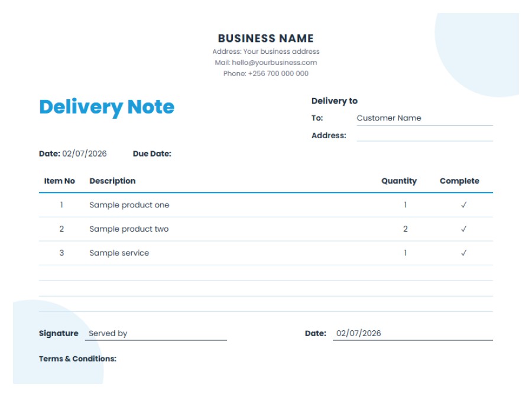Image resolution: width=532 pixels, height=397 pixels.
Task: Click item number 3 in Sample service row
Action: tap(61, 253)
